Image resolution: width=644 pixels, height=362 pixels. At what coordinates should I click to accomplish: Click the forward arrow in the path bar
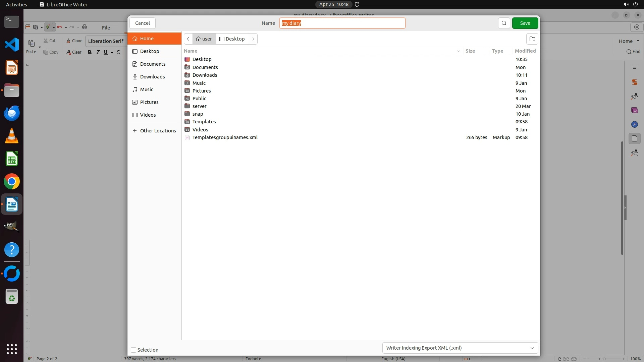pos(253,39)
